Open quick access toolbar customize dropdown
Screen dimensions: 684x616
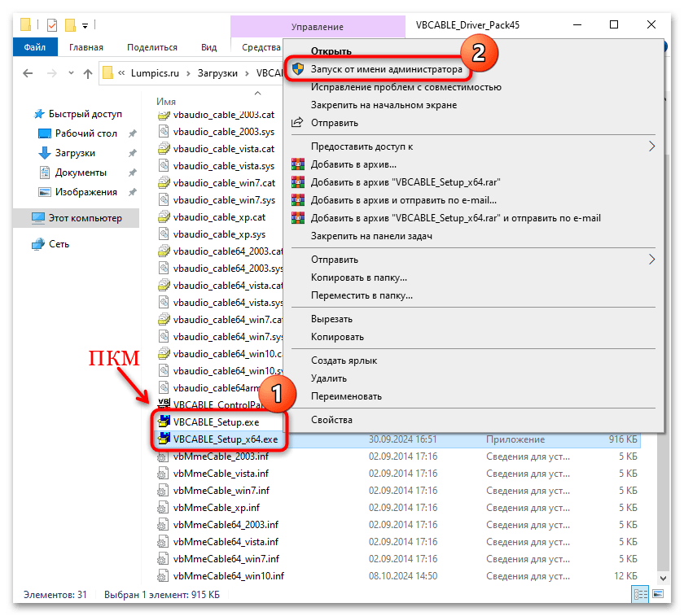(x=85, y=26)
